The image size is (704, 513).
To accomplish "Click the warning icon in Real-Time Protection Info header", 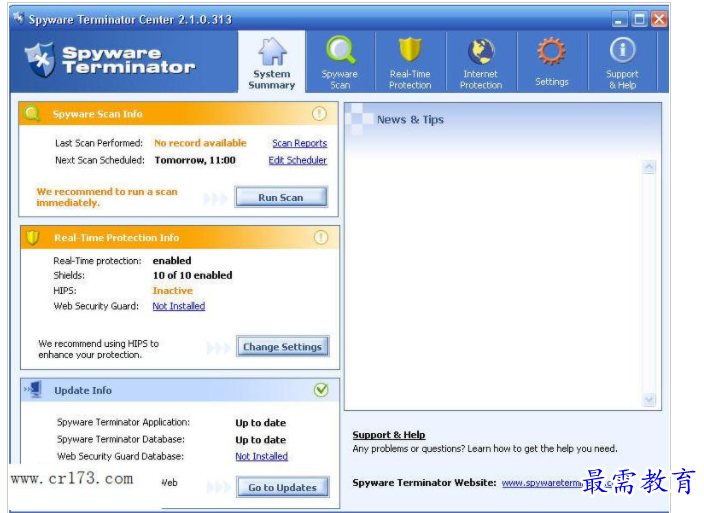I will 321,237.
